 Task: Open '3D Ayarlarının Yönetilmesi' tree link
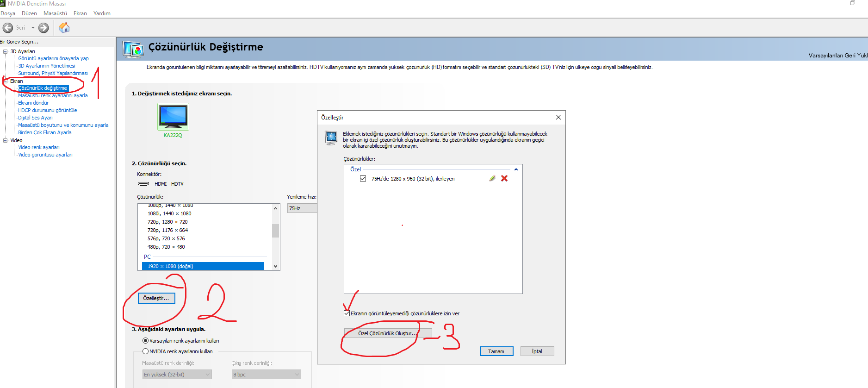point(47,66)
